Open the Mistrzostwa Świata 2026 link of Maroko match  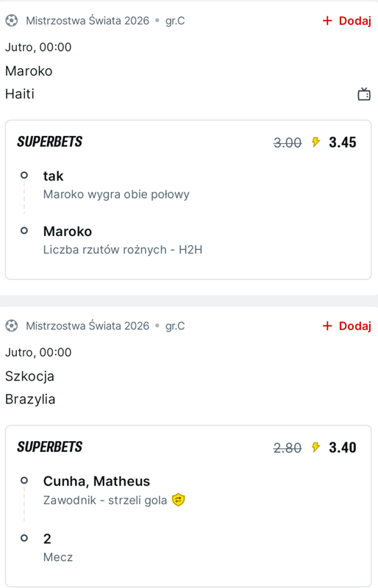88,21
